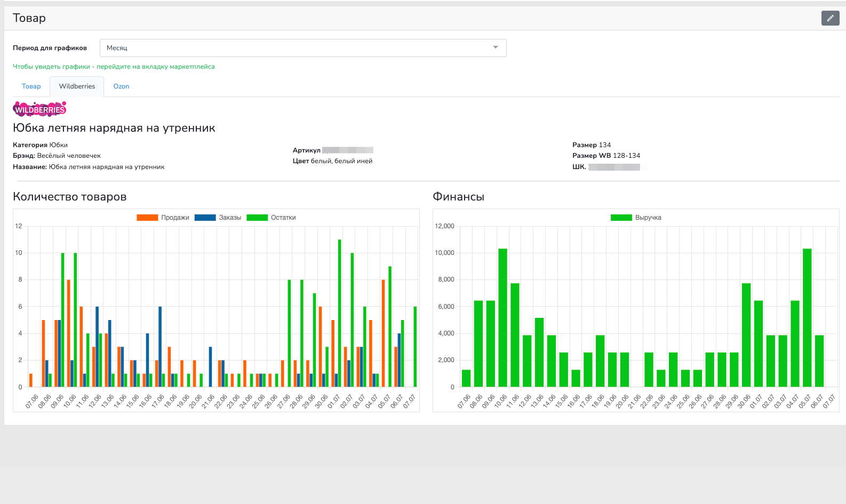Screen dimensions: 846x504
Task: Click the product title Юбка летняя нарядная
Action: point(114,128)
